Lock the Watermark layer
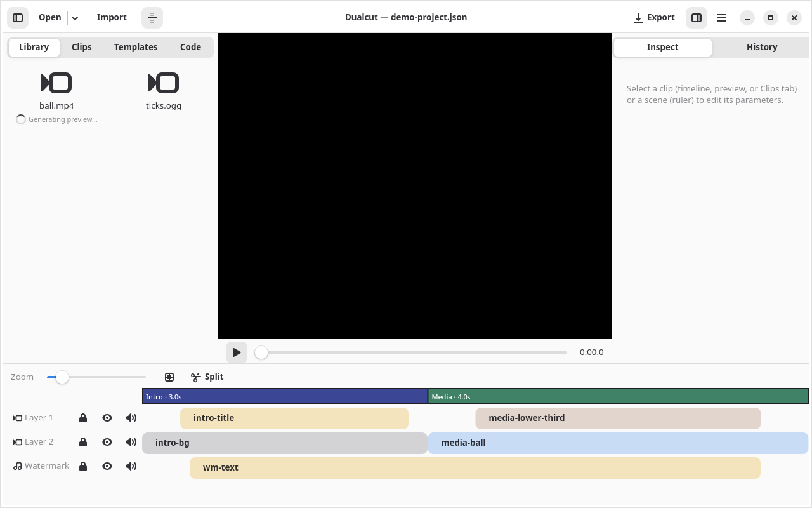This screenshot has height=508, width=812. pos(83,466)
